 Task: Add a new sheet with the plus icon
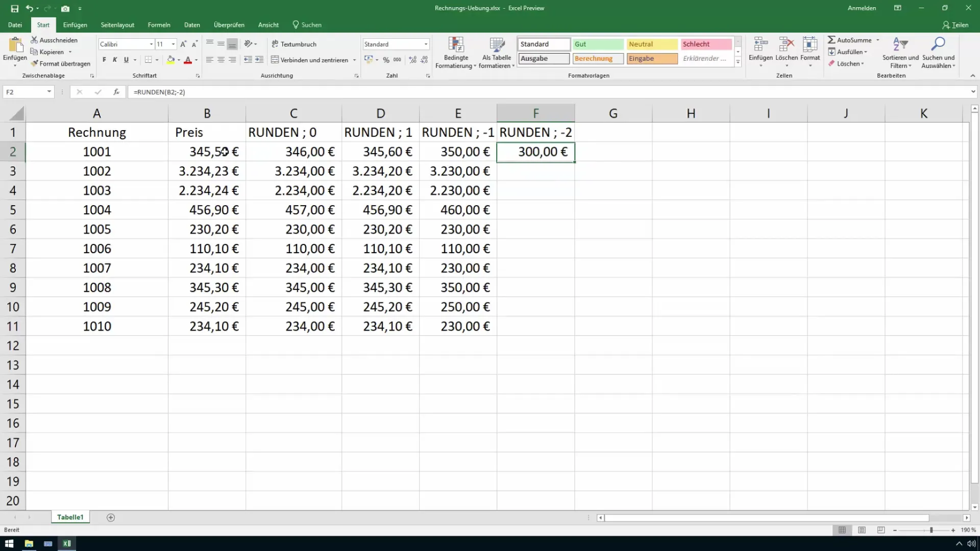coord(111,517)
